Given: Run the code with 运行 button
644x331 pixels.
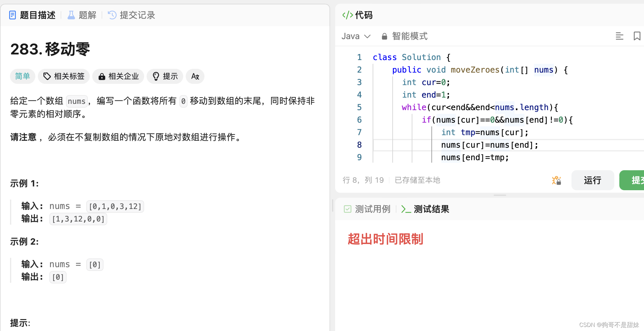Looking at the screenshot, I should pyautogui.click(x=592, y=180).
